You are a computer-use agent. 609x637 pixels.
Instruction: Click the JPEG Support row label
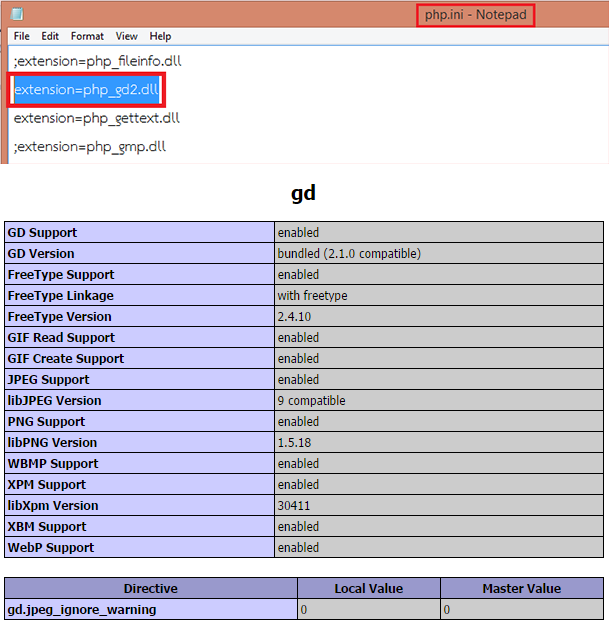48,380
